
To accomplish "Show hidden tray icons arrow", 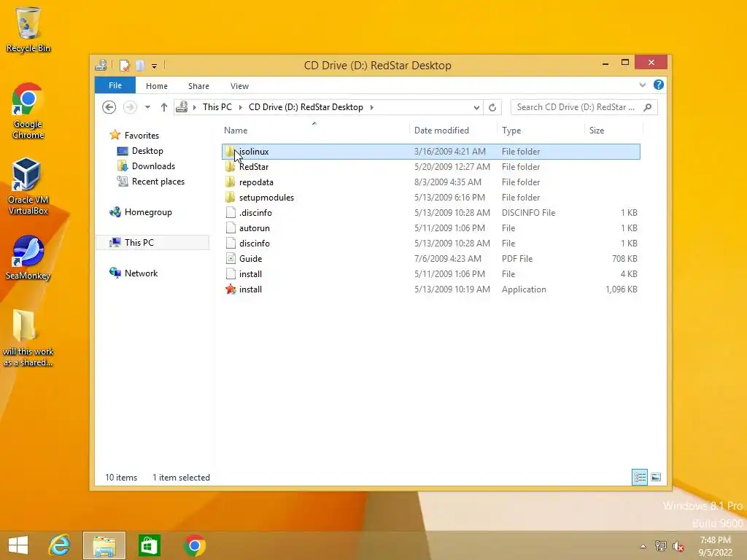I will pos(643,546).
